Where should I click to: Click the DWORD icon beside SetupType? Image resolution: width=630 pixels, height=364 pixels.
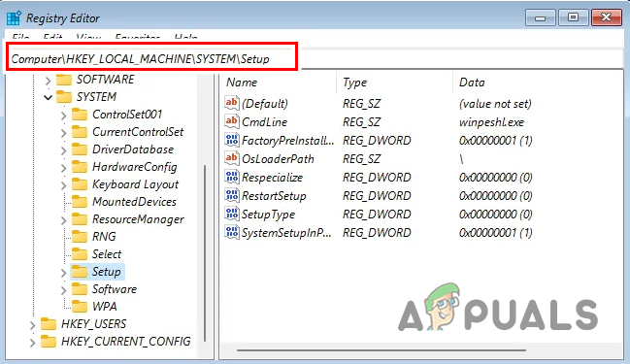[x=232, y=215]
